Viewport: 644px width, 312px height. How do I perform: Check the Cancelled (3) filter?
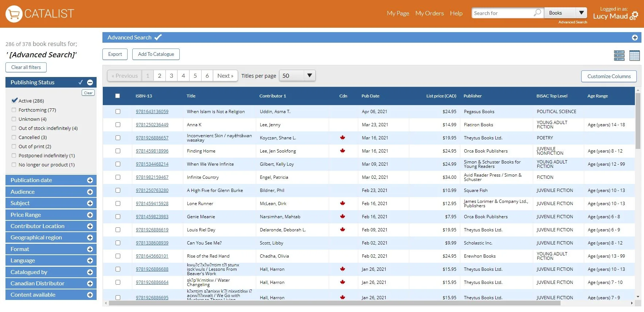(x=14, y=137)
